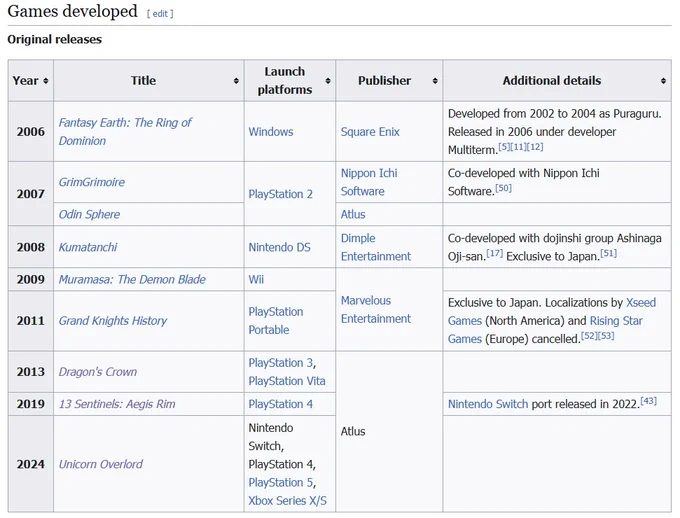Select the 2024 year cell
680x518 pixels.
[31, 464]
